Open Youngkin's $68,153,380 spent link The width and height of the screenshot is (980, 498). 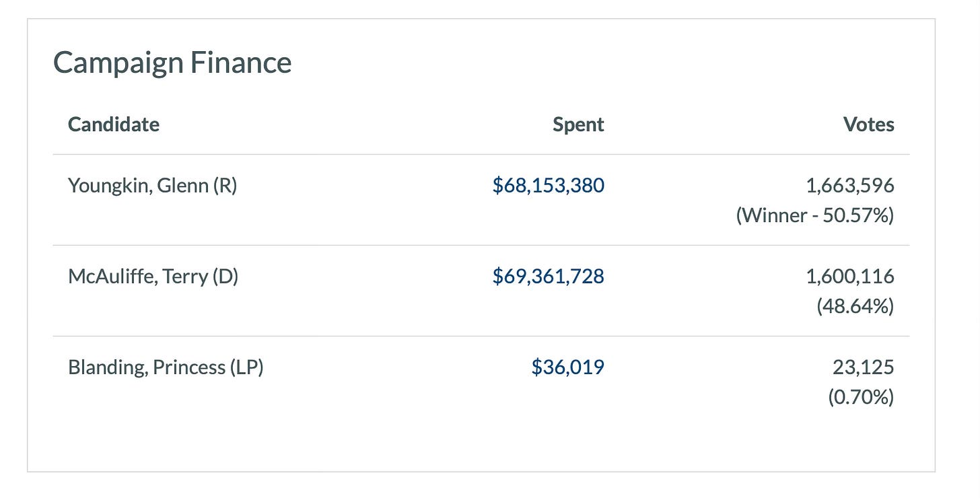tap(548, 185)
